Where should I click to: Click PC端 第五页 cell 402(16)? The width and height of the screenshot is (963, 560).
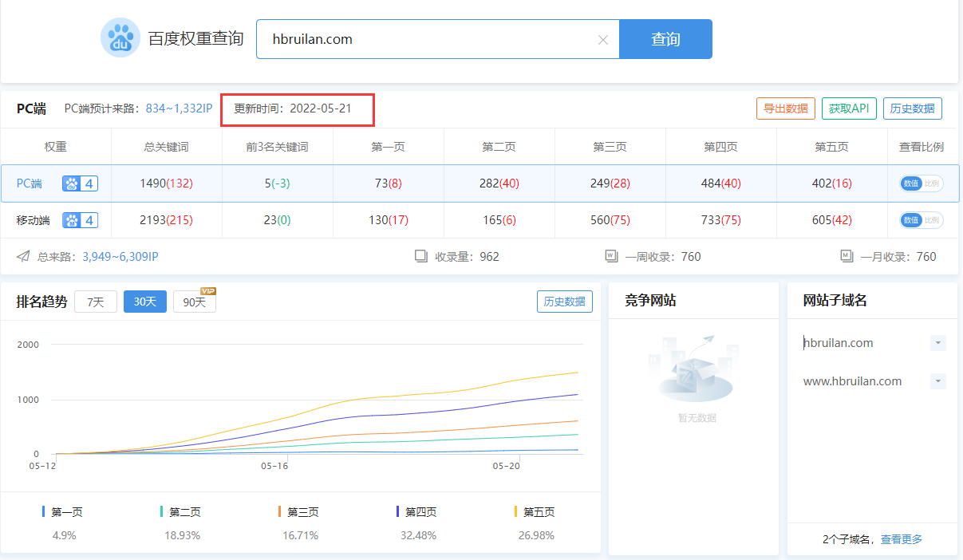(831, 183)
